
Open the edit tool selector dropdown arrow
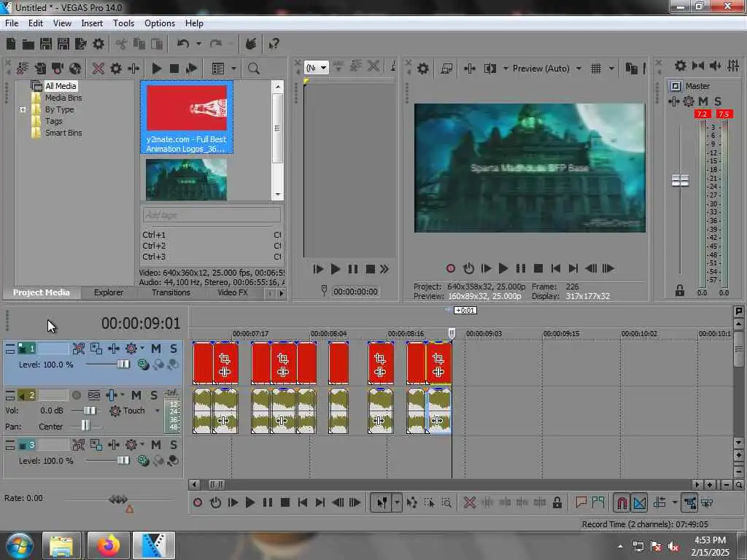tap(397, 502)
